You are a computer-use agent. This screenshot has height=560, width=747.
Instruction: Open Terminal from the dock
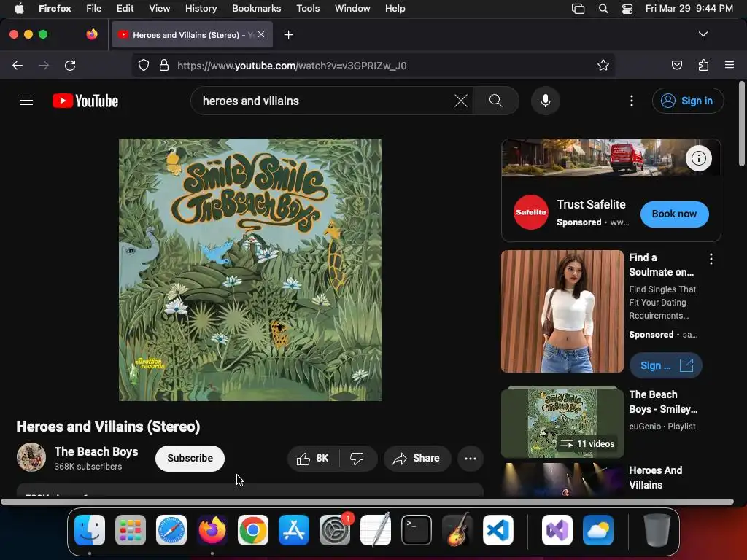417,530
